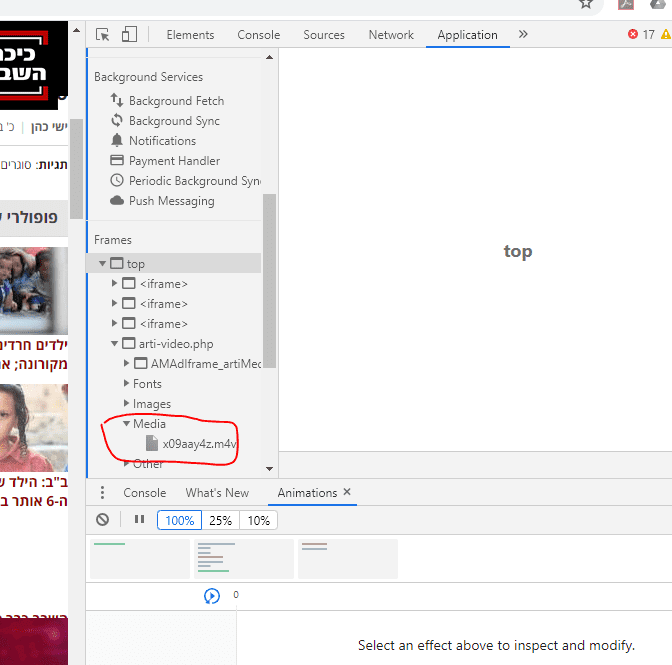Select the top frame entry
Viewport: 672px width, 665px height.
point(174,264)
